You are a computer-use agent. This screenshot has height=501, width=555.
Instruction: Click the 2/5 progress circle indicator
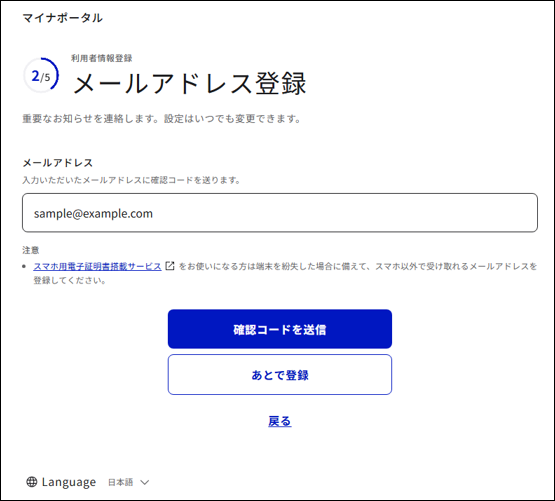(41, 75)
